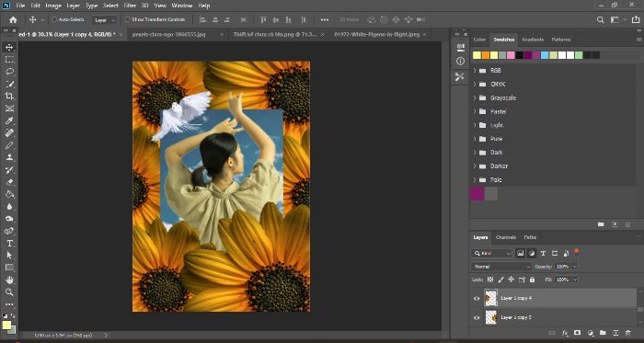Enable Show Transform Controls checkbox
The image size is (644, 343).
pos(127,19)
